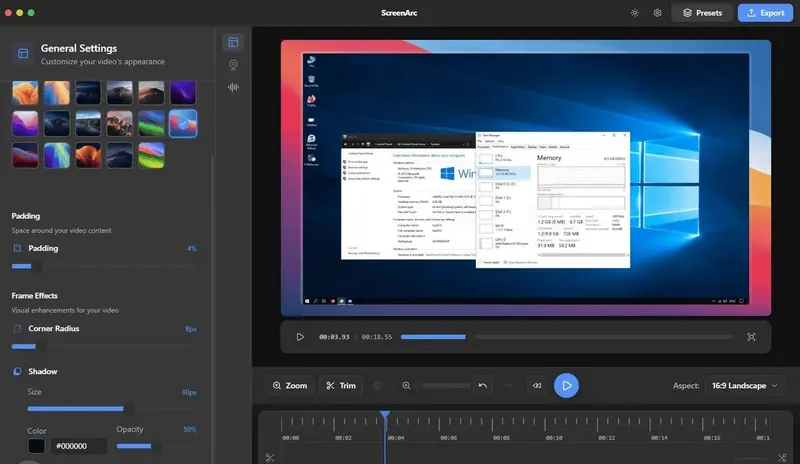The width and height of the screenshot is (800, 464).
Task: Select the highlighted blue-red wallpaper thumbnail
Action: [183, 123]
